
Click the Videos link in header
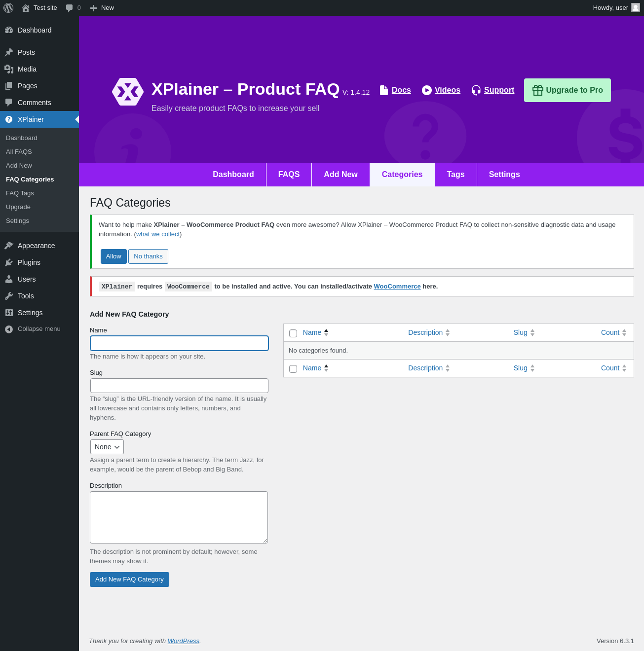click(x=448, y=90)
